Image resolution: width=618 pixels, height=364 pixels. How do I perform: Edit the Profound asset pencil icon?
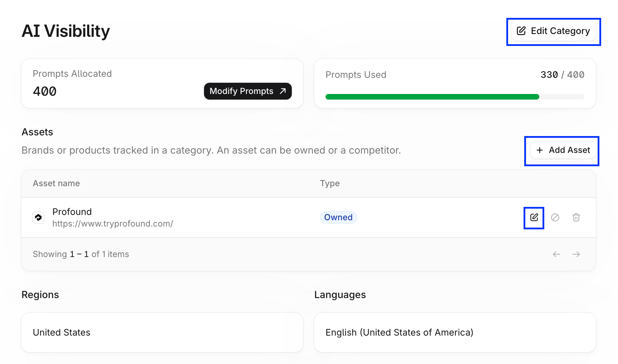[534, 217]
